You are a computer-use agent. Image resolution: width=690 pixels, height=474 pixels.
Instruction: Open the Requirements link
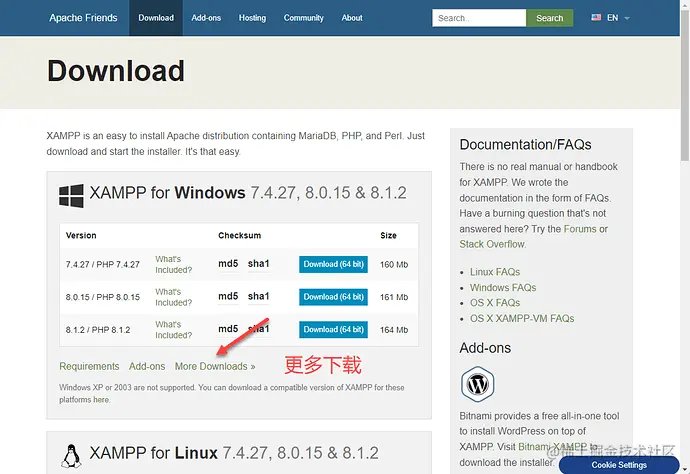tap(89, 366)
